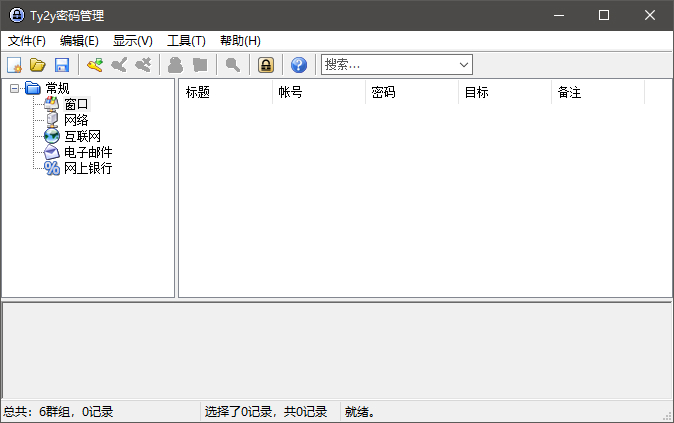Click status text 选择了0记录, 共0记录

pyautogui.click(x=266, y=412)
